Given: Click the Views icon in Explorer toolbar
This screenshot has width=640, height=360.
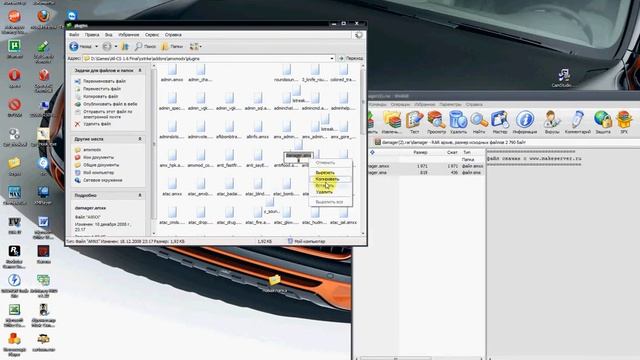Looking at the screenshot, I should point(194,47).
